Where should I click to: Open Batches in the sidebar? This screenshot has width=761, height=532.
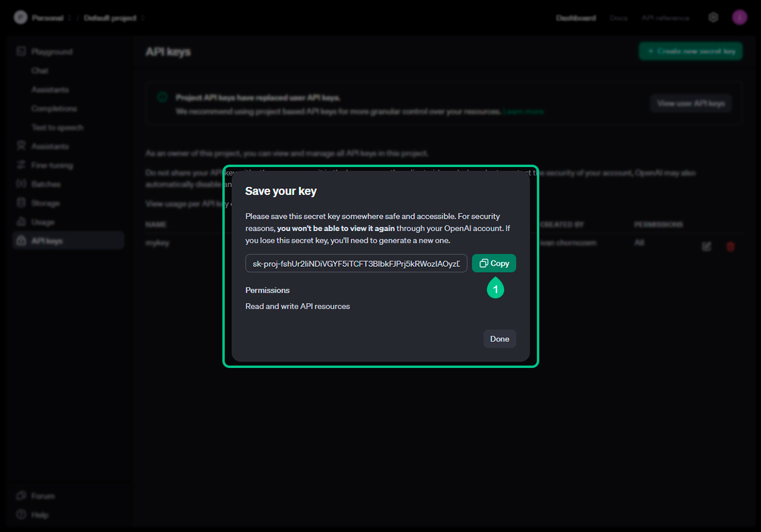pos(46,184)
